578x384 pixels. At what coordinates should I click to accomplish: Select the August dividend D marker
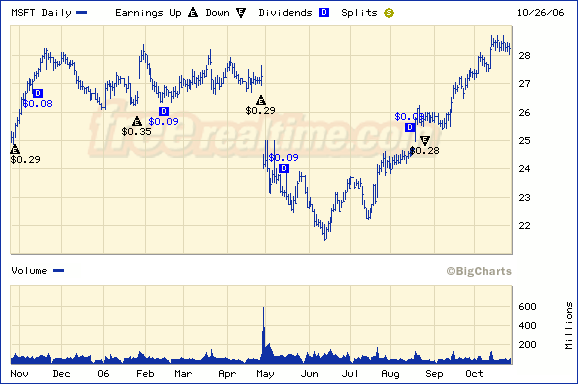point(410,128)
